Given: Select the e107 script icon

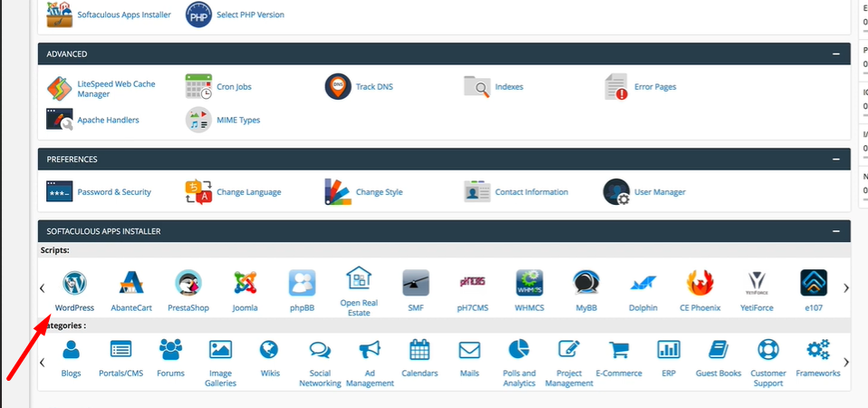Looking at the screenshot, I should click(x=814, y=283).
